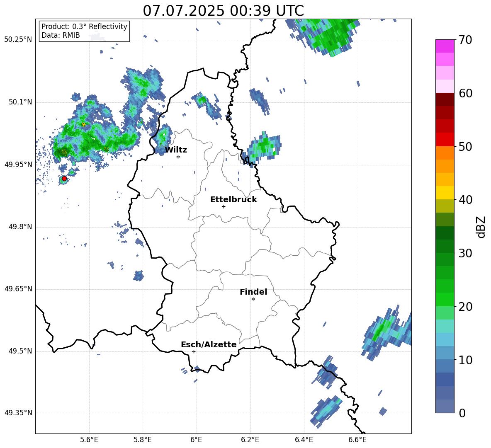Pick the dark red colorbar segment below 60
Viewport: 491px width, 448px height.
point(445,99)
